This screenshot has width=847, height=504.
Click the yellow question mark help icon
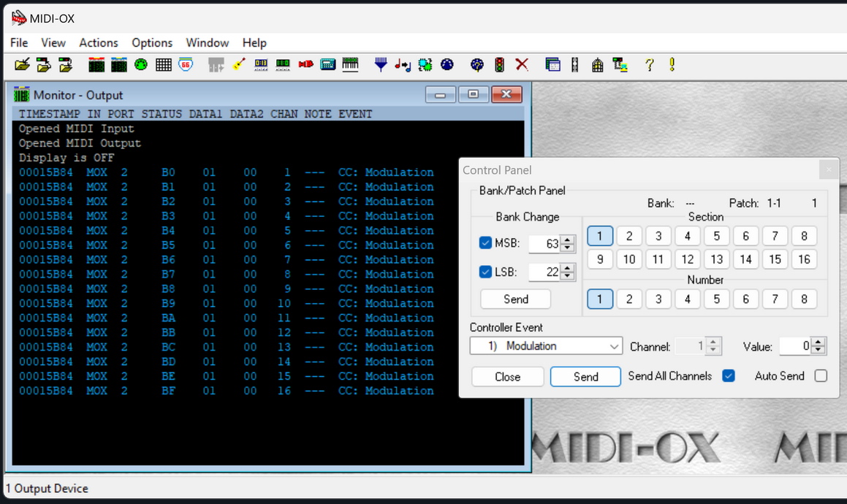[649, 65]
